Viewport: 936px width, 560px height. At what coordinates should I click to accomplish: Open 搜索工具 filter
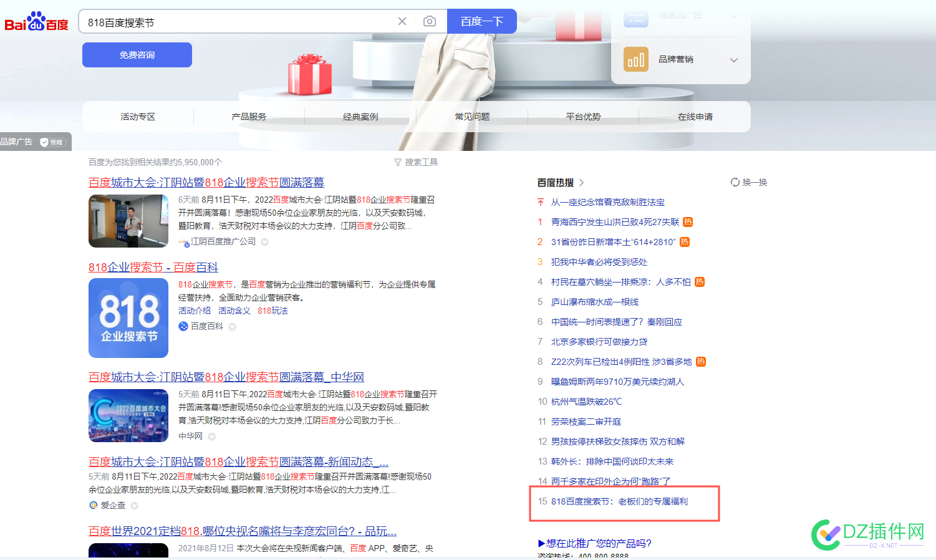(x=416, y=162)
